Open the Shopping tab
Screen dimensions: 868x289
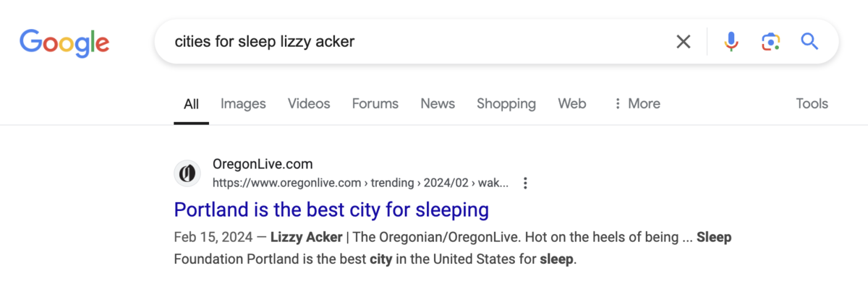point(506,103)
